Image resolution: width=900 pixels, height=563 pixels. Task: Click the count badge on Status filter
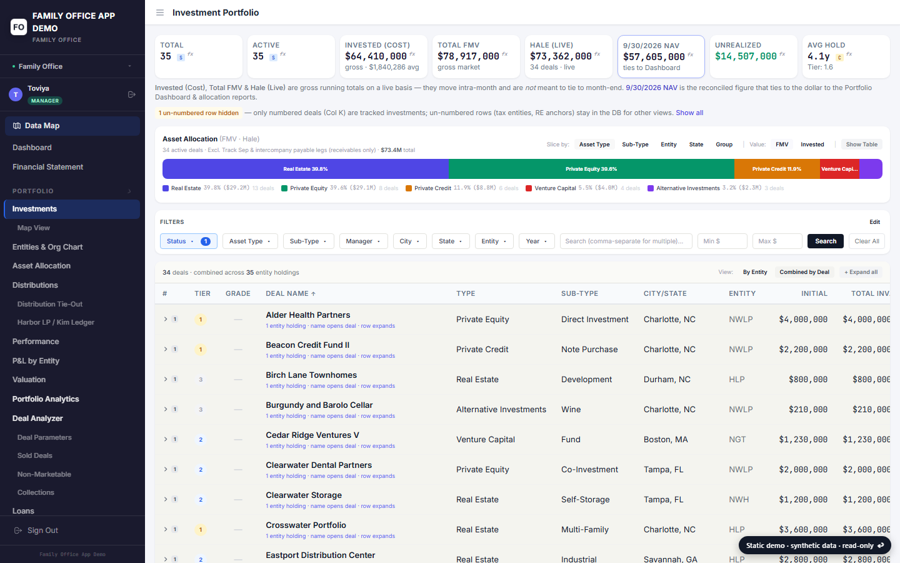point(205,241)
